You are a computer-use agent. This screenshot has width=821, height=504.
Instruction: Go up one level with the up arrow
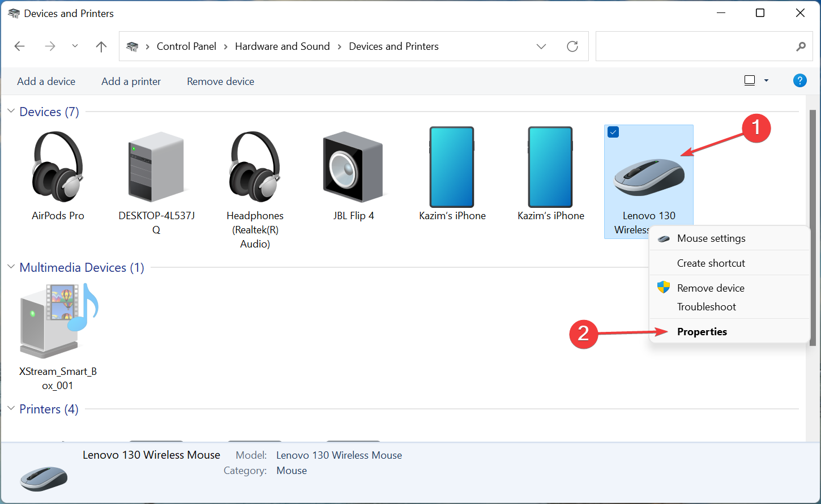pyautogui.click(x=101, y=46)
